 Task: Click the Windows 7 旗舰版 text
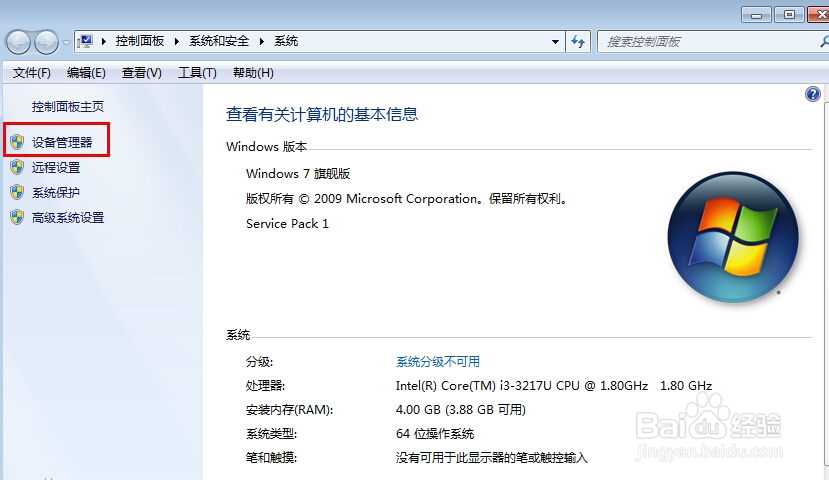coord(298,173)
